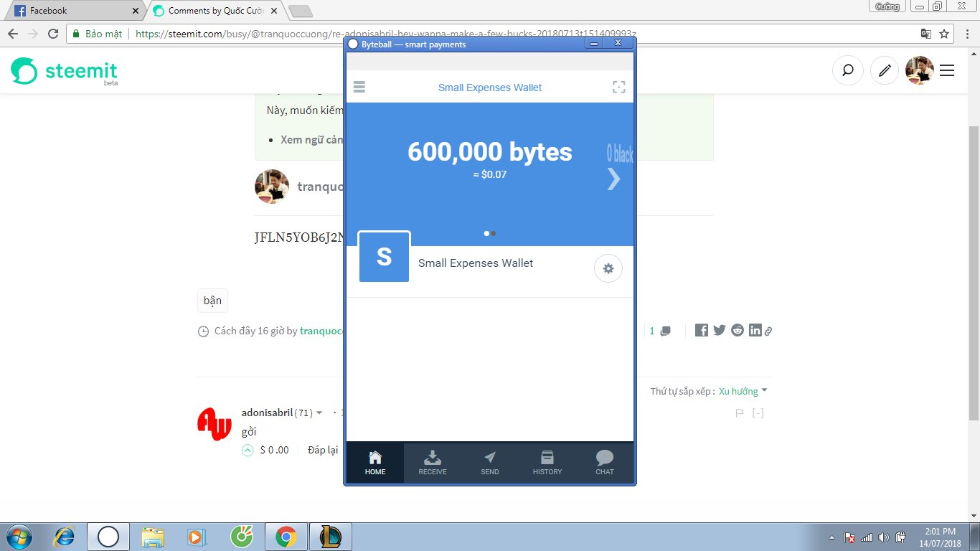Click the taskbar clock showing 2:01 PM
Screen dimensions: 980x551
(940, 537)
